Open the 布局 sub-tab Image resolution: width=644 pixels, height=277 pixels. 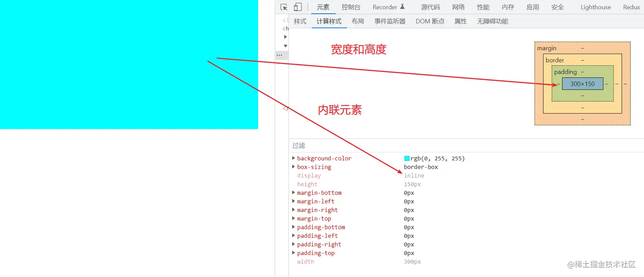pyautogui.click(x=358, y=21)
